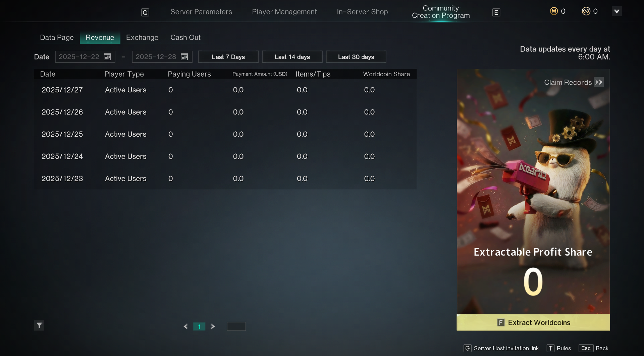644x356 pixels.
Task: Open Server Parameters menu
Action: (201, 12)
